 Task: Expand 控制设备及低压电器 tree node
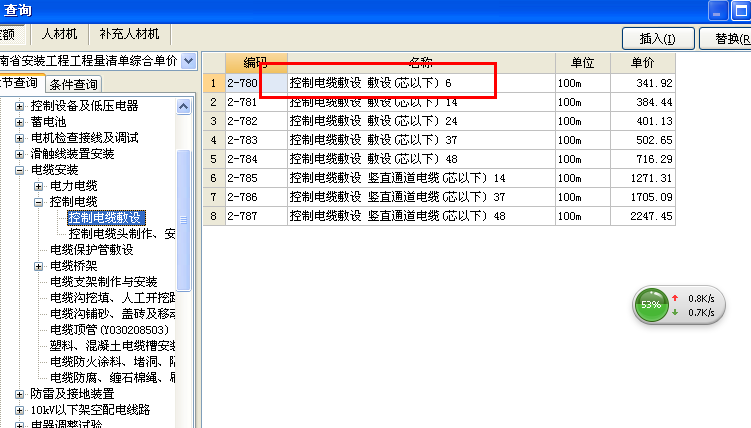coord(19,106)
